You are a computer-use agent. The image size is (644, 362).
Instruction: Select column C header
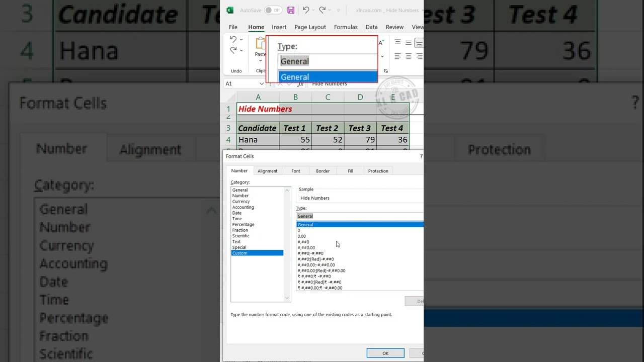328,97
